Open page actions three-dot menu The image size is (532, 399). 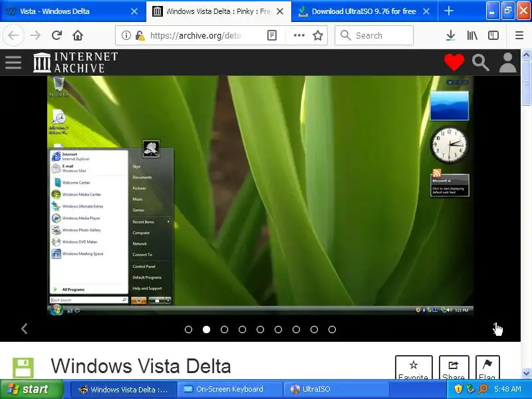tap(299, 35)
